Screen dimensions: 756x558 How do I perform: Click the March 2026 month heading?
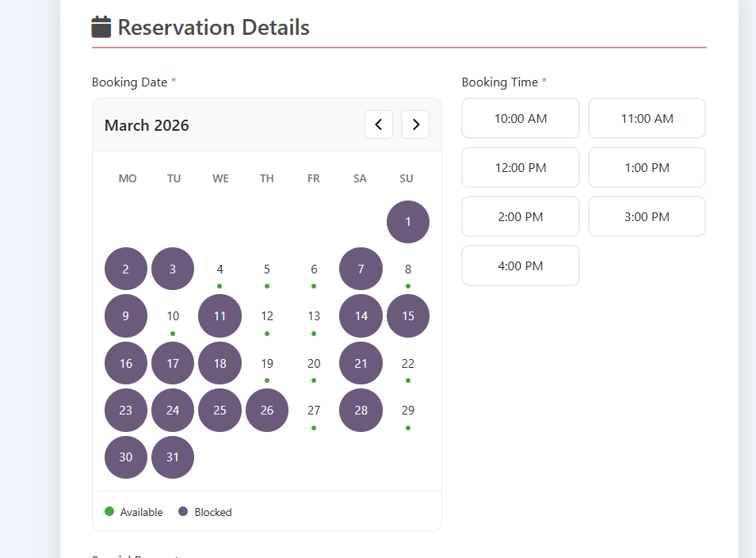(147, 125)
